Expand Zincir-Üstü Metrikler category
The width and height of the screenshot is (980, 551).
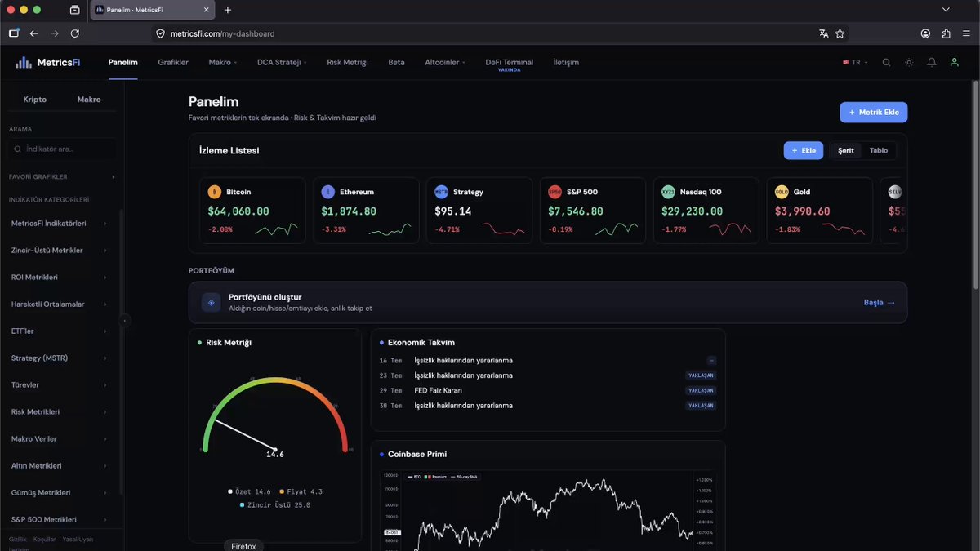click(x=60, y=251)
